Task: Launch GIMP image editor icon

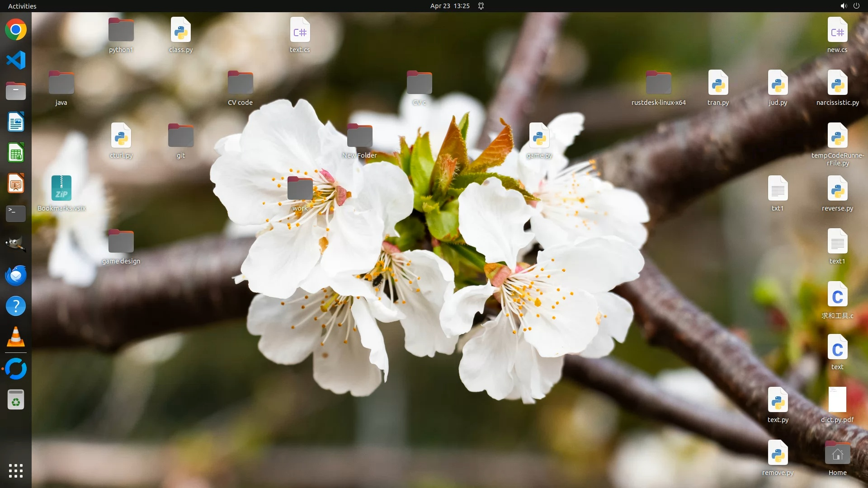Action: point(16,244)
